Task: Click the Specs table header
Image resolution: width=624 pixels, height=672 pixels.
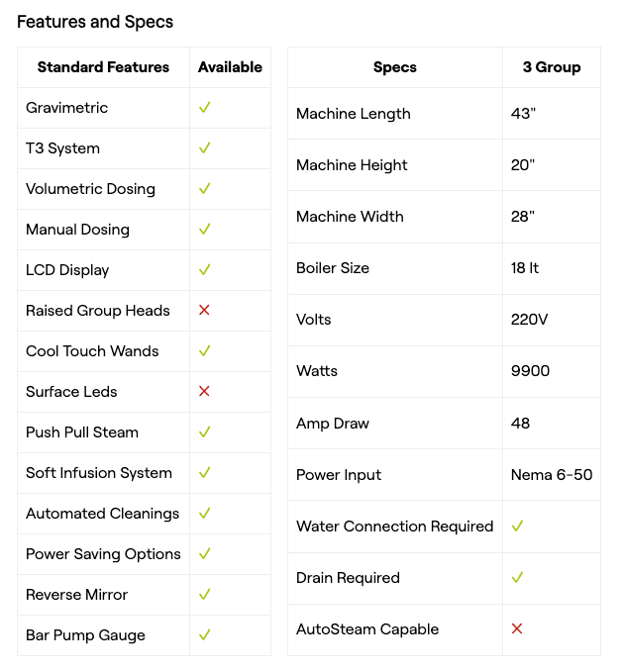Action: point(394,67)
